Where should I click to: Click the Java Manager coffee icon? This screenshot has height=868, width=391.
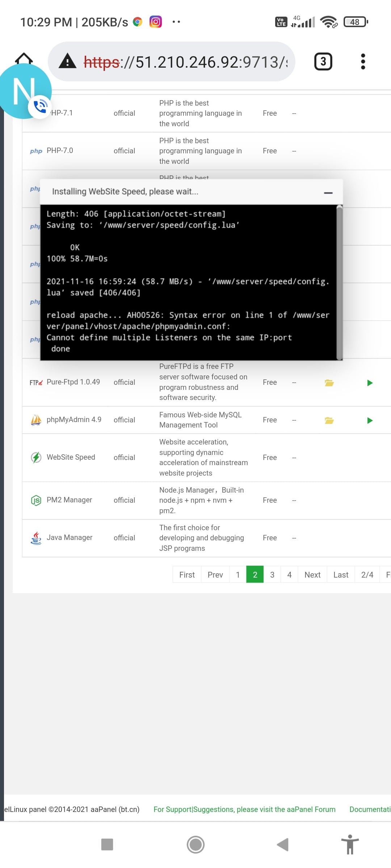click(36, 538)
